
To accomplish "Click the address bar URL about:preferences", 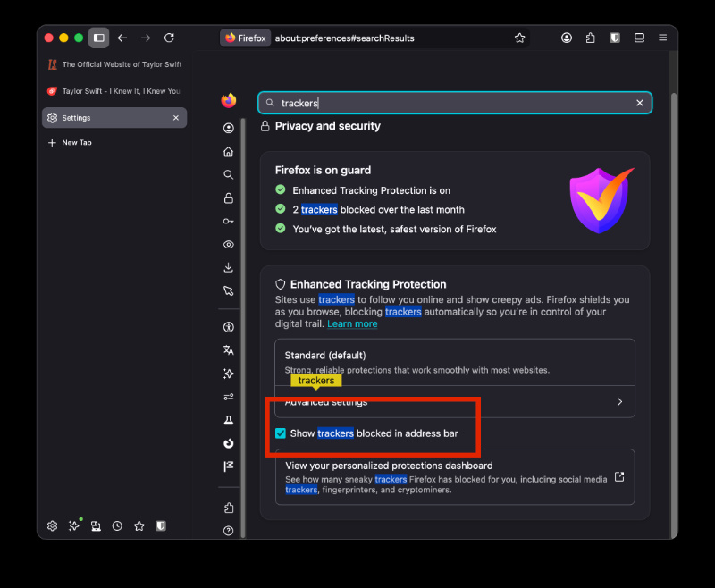I will [x=345, y=38].
